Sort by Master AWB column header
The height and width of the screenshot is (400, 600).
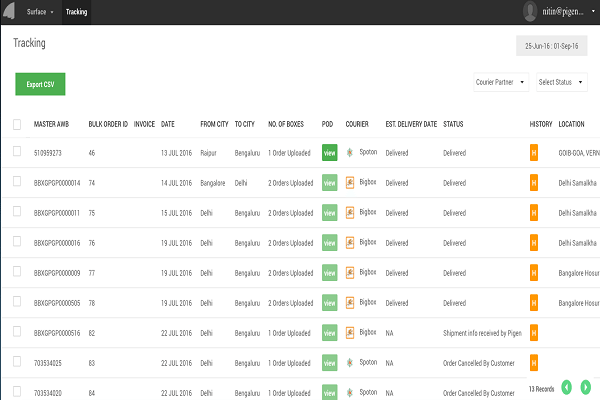[x=51, y=124]
